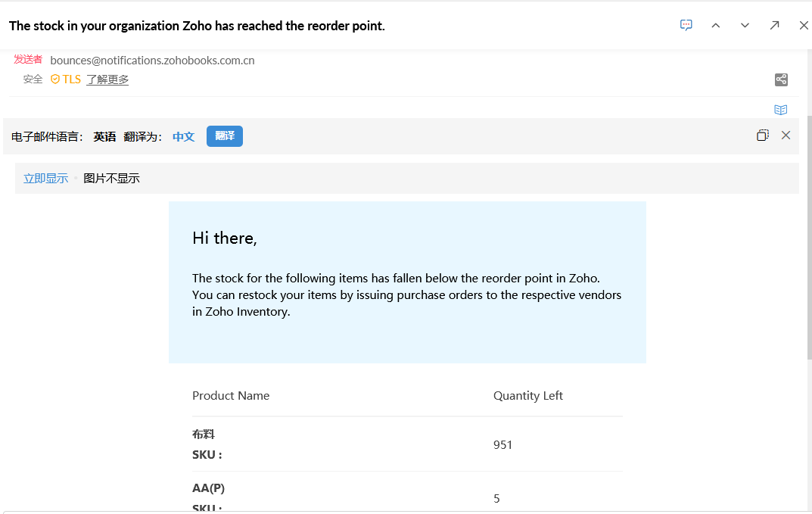Click the vertical scrollbar on the right

pos(808,227)
